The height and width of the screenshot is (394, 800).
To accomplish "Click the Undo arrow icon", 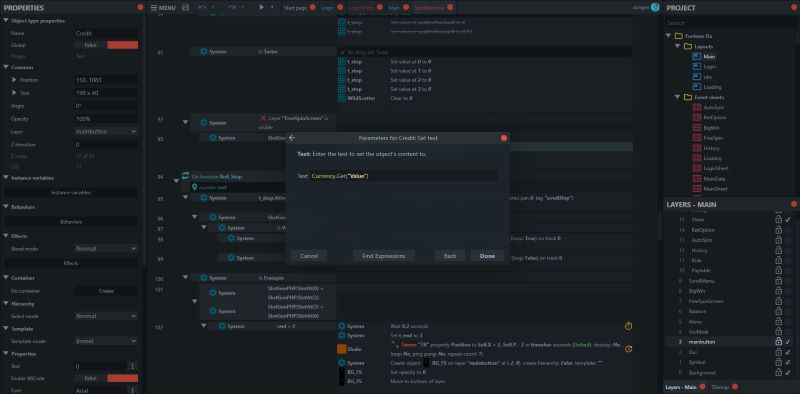I will (x=202, y=8).
